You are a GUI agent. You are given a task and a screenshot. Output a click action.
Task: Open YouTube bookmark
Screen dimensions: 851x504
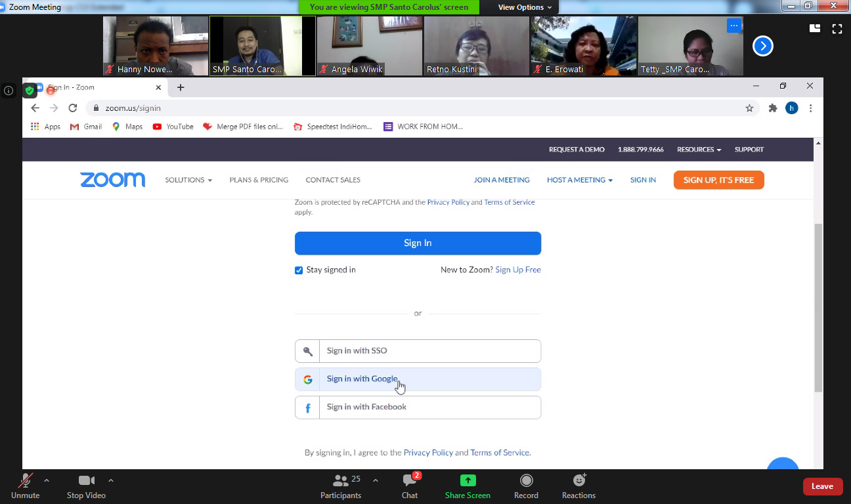[173, 127]
